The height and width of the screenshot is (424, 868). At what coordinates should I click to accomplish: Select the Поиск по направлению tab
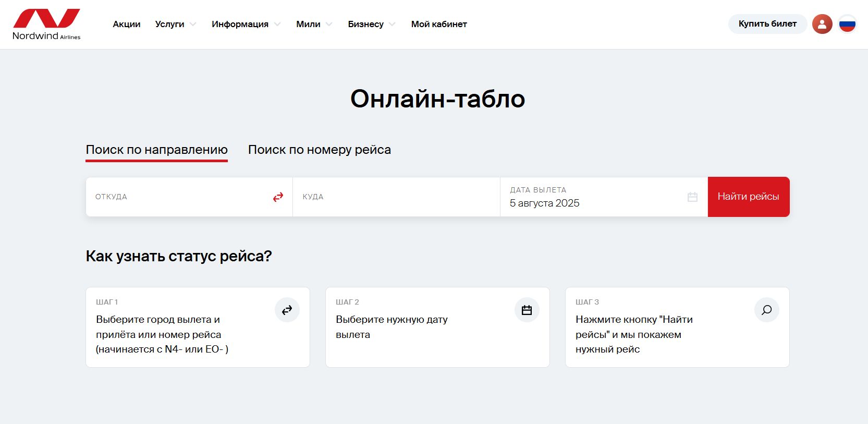[x=157, y=150]
